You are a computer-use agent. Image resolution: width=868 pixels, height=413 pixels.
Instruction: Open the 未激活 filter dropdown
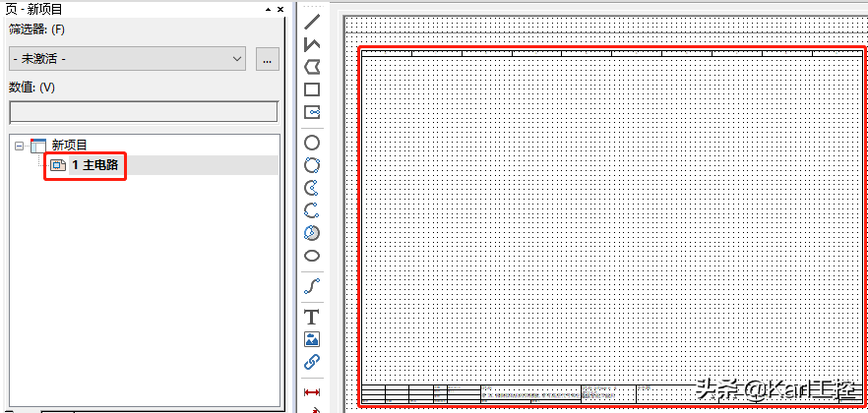[127, 59]
